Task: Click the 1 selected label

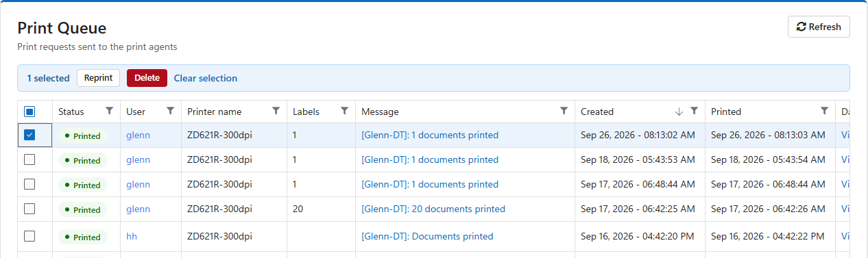Action: coord(48,78)
